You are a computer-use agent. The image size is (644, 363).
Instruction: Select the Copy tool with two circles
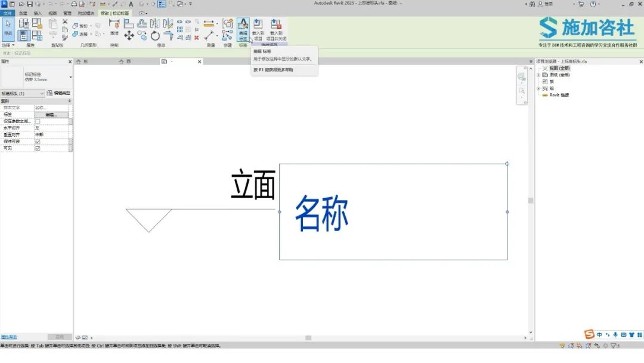tap(142, 36)
